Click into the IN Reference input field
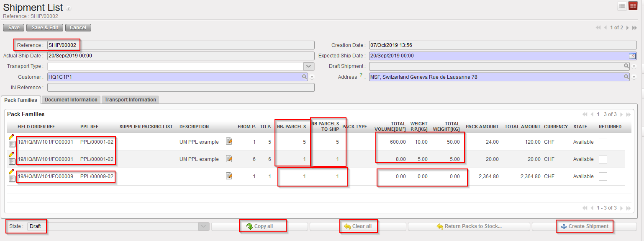The image size is (644, 241). (x=181, y=88)
